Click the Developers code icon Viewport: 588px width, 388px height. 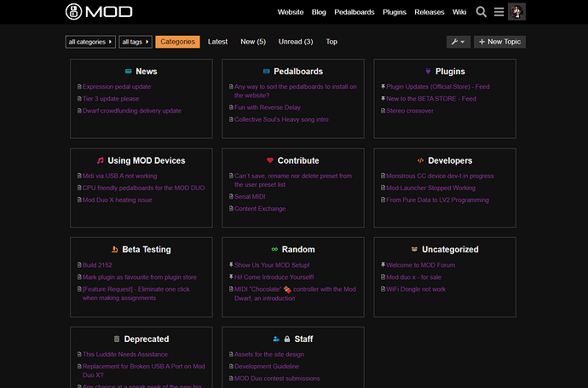click(420, 160)
